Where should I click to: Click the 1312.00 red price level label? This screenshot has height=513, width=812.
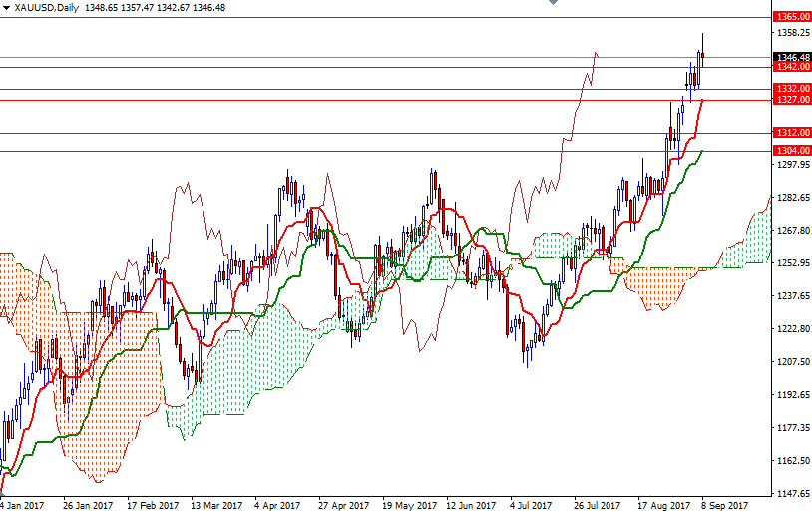[791, 133]
